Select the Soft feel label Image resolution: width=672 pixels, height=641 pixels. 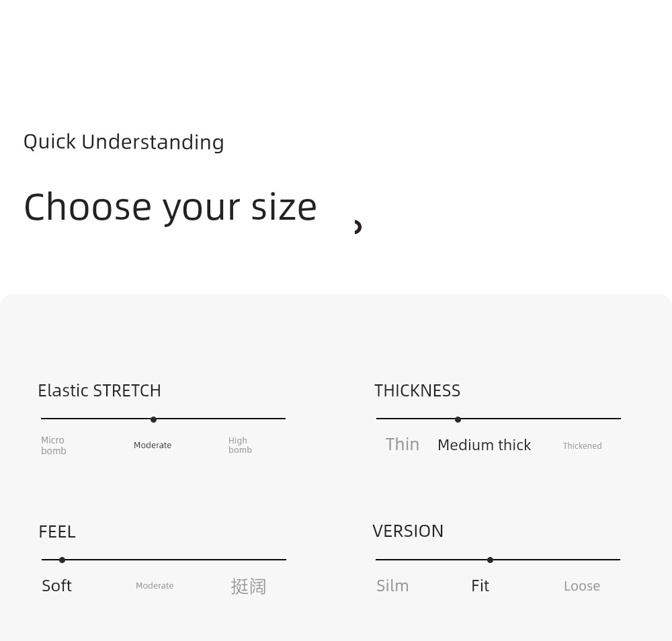coord(56,586)
